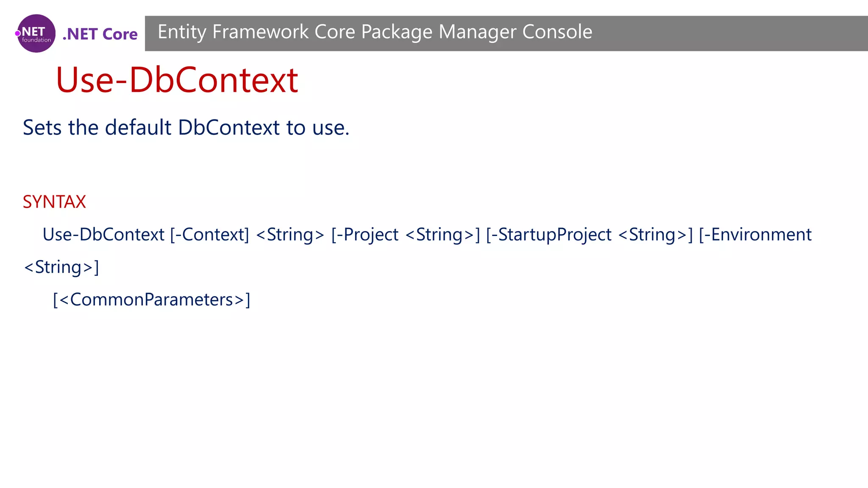Select the '[-StartupProject' parameter text
Image resolution: width=868 pixels, height=488 pixels.
click(548, 235)
